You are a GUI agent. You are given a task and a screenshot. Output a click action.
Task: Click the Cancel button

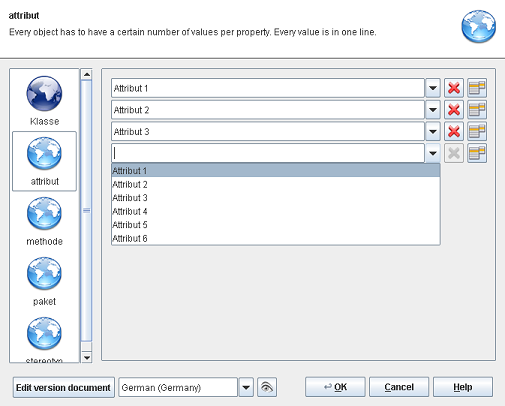tap(399, 387)
